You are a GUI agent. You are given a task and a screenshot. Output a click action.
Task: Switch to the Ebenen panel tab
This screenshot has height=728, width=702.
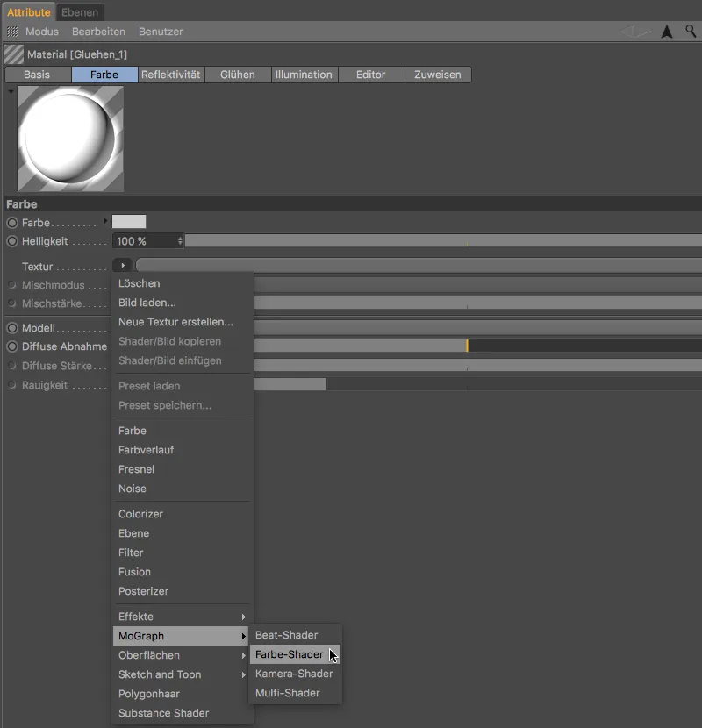80,12
